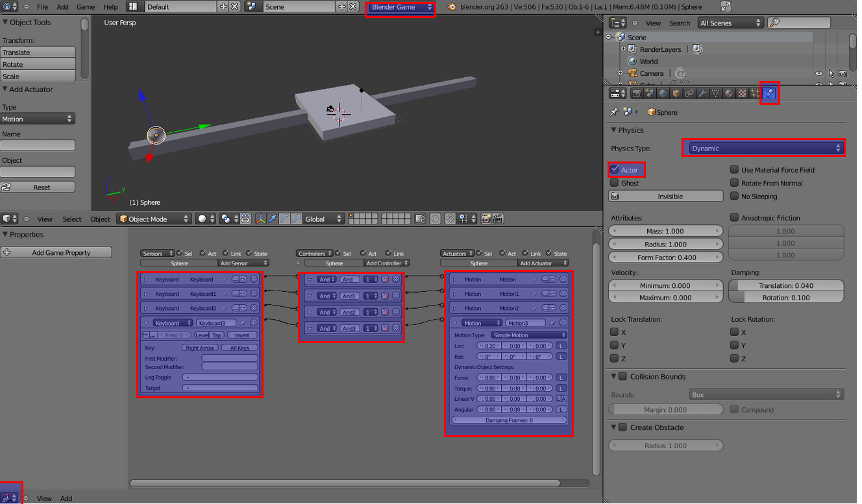Toggle the 3D manipulator axes icon

(x=261, y=219)
